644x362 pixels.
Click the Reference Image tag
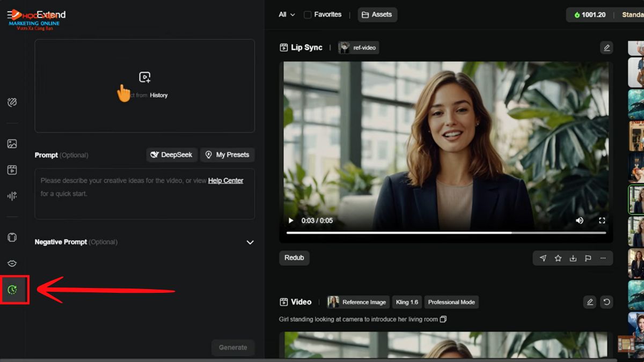click(358, 302)
